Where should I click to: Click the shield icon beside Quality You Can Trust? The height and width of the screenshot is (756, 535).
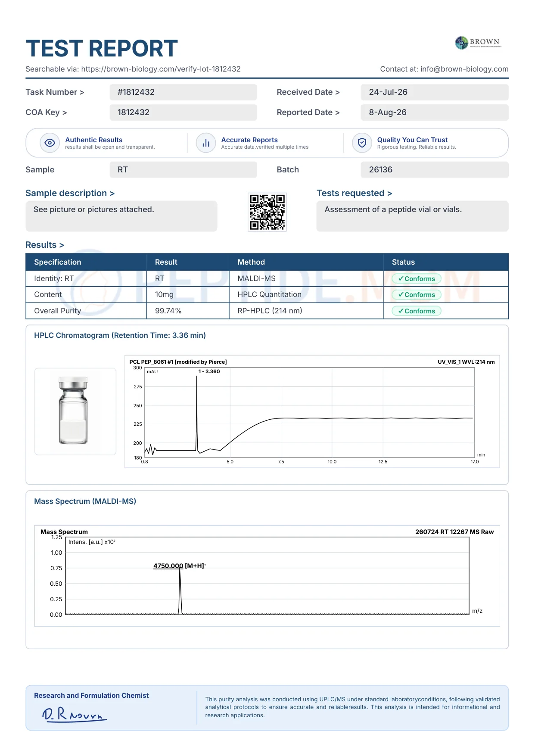[x=362, y=143]
